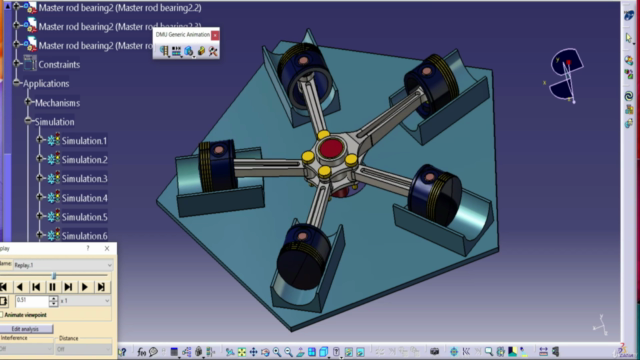The height and width of the screenshot is (360, 640).
Task: Open the Distance Off dropdown
Action: [84, 349]
